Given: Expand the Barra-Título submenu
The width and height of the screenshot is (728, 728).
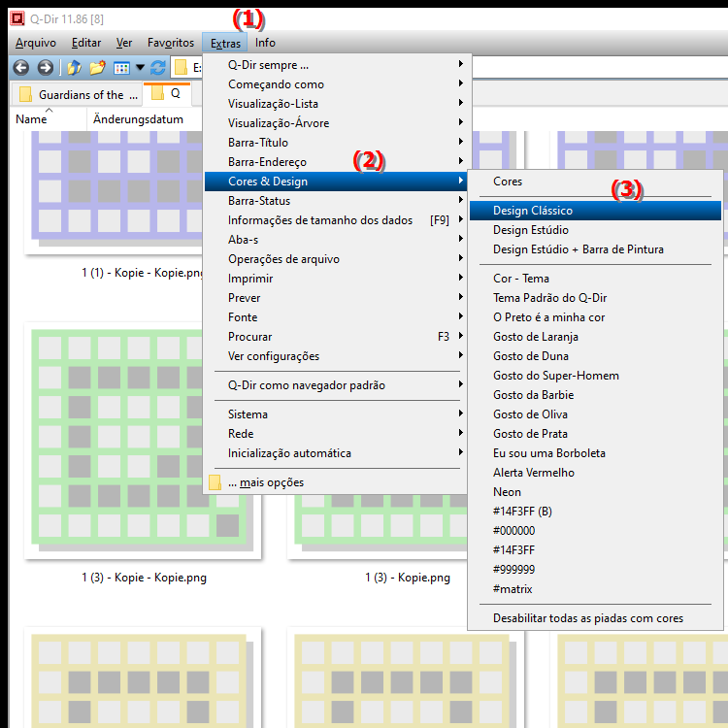Looking at the screenshot, I should click(336, 143).
